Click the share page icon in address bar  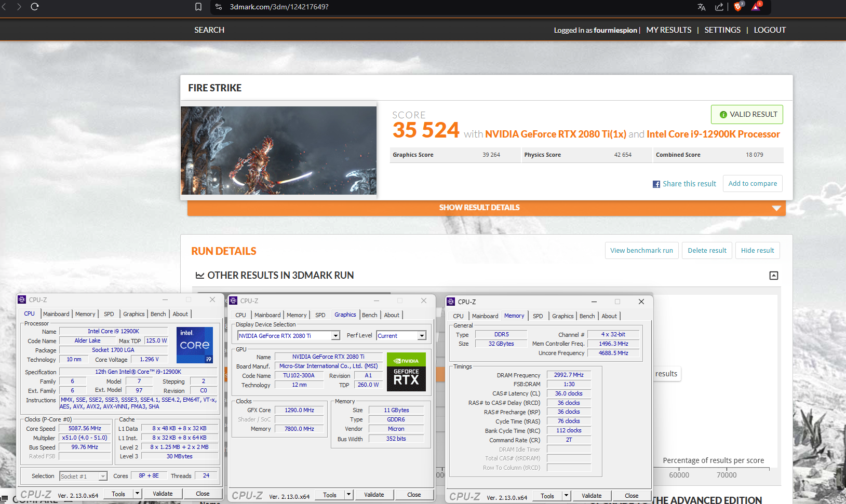coord(719,7)
